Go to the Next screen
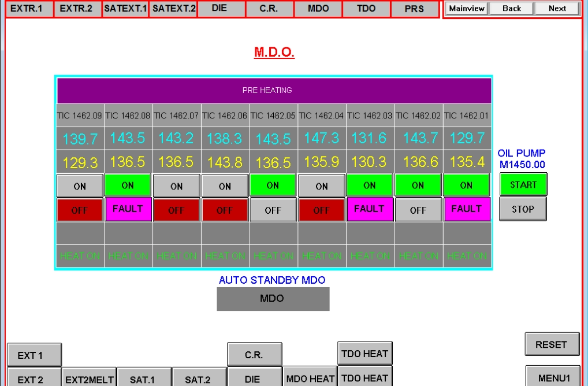 (557, 9)
